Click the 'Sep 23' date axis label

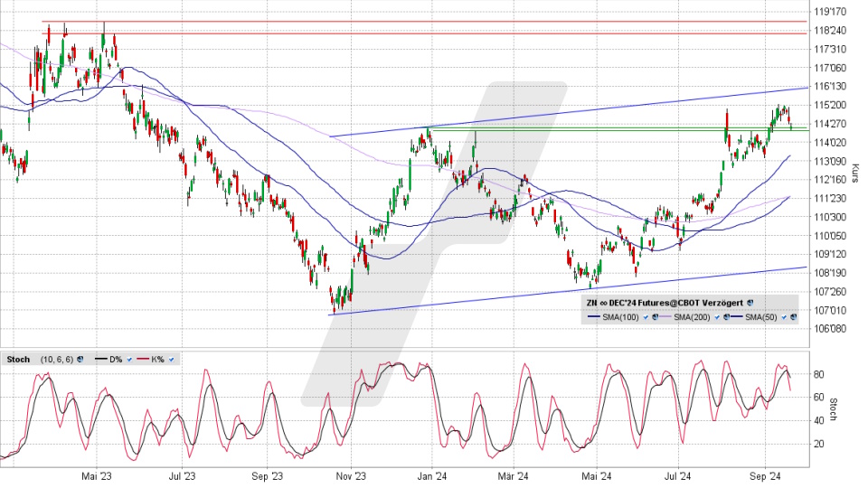coord(268,476)
